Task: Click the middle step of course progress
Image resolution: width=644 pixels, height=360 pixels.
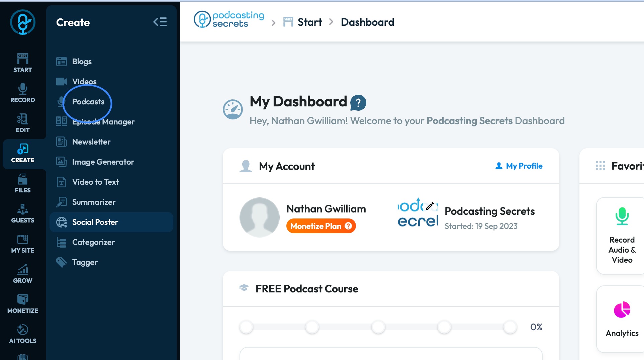Action: tap(378, 327)
